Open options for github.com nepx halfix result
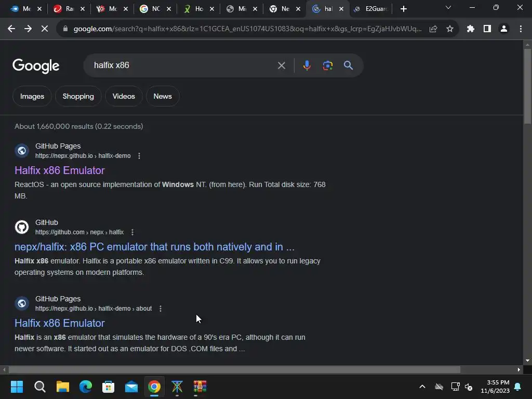 click(132, 232)
